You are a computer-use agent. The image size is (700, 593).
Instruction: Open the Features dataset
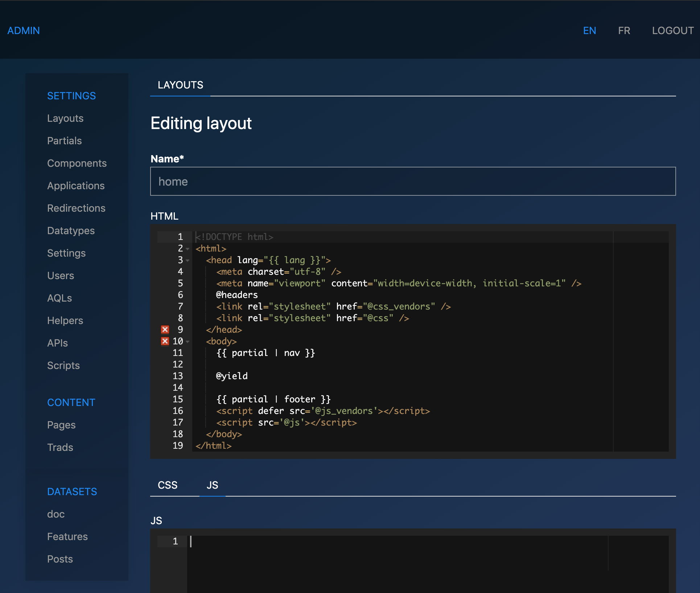[x=67, y=536]
